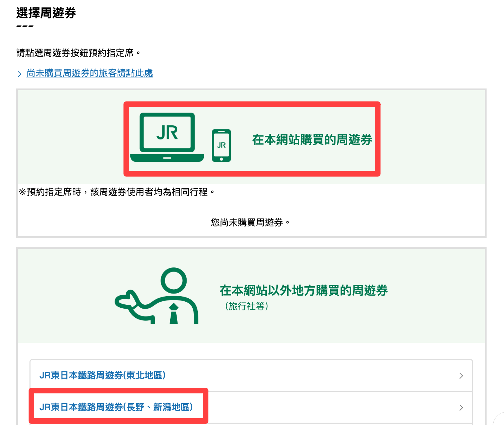Click the travel agent person icon

[156, 296]
